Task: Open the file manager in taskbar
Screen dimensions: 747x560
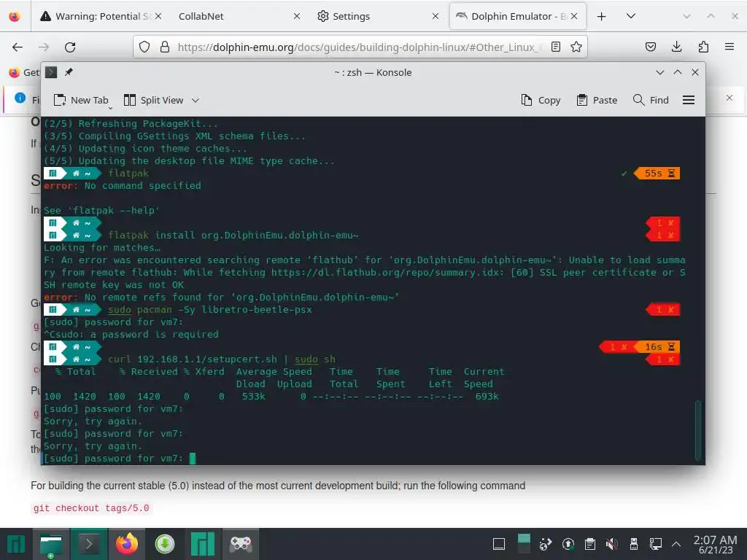Action: (51, 544)
